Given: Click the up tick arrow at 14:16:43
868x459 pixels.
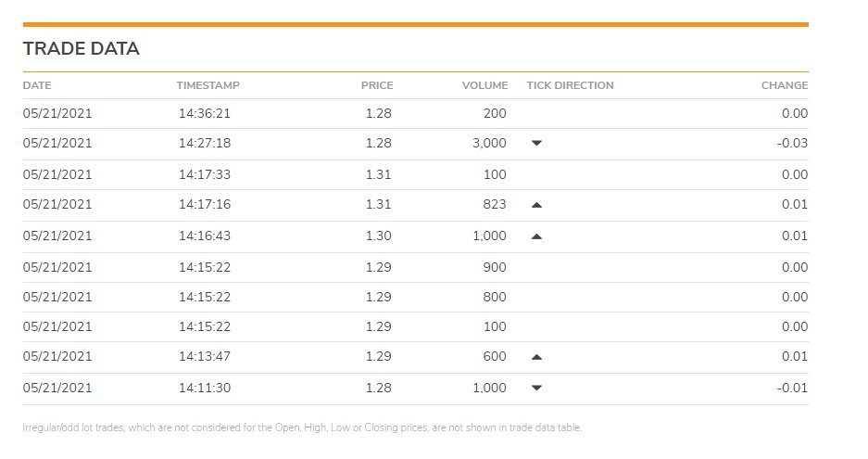Looking at the screenshot, I should pyautogui.click(x=536, y=236).
